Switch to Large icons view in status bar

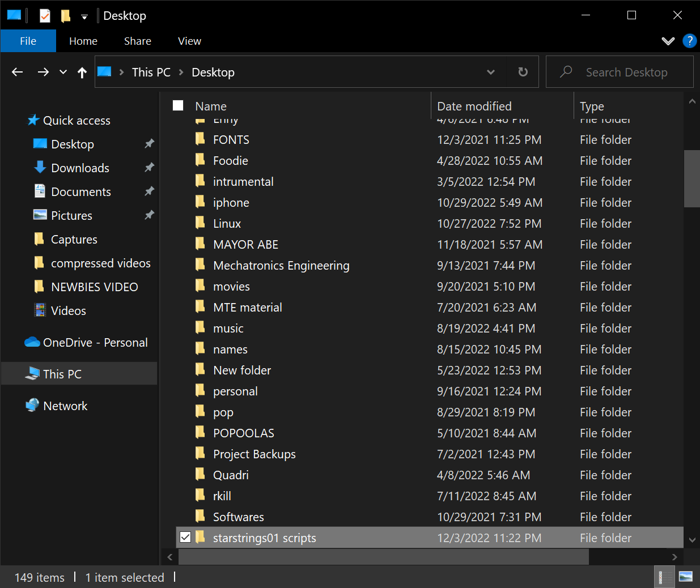(x=685, y=577)
